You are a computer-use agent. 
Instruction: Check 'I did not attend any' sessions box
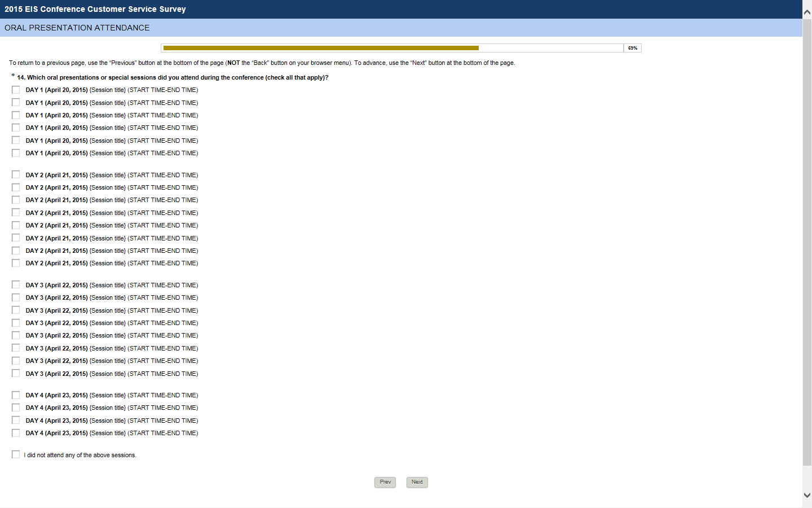16,454
